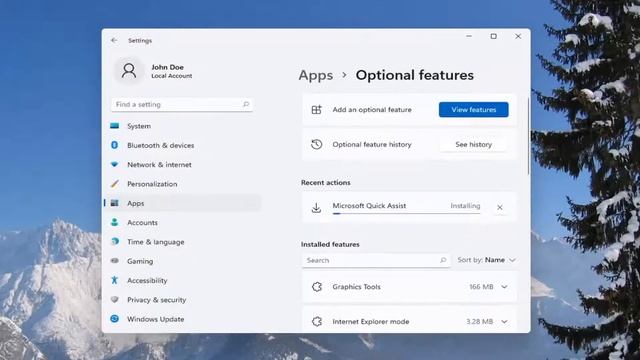Click the Settings page vertical scrollbar
Screen dimensions: 640x360
528,137
